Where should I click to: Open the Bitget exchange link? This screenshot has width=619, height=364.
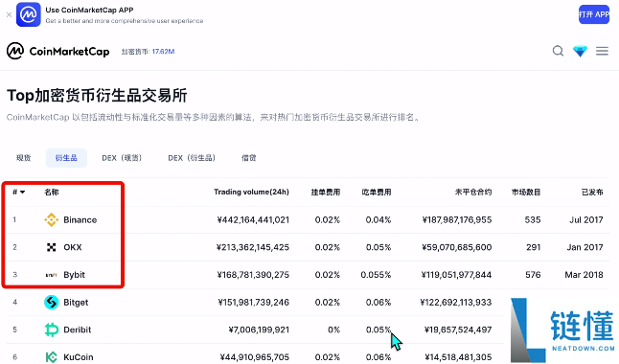point(76,303)
